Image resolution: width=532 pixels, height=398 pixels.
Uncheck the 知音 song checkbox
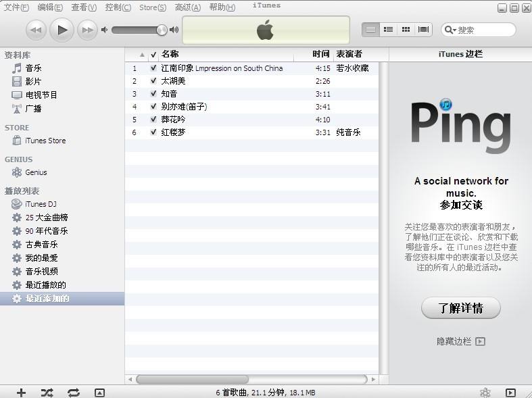(153, 93)
